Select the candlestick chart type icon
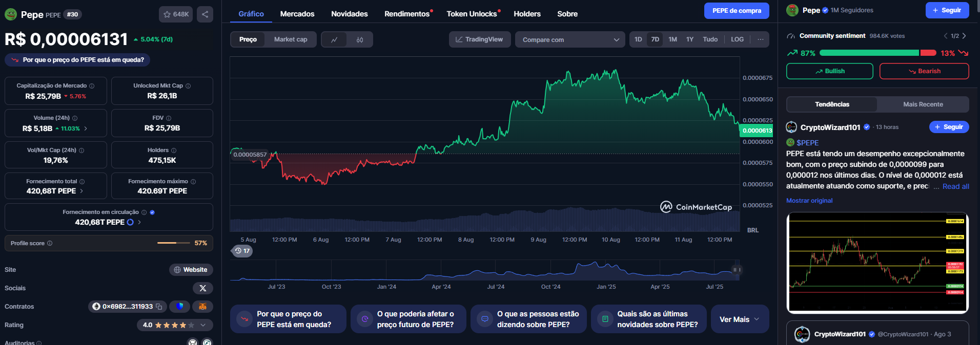The width and height of the screenshot is (980, 345). point(360,39)
